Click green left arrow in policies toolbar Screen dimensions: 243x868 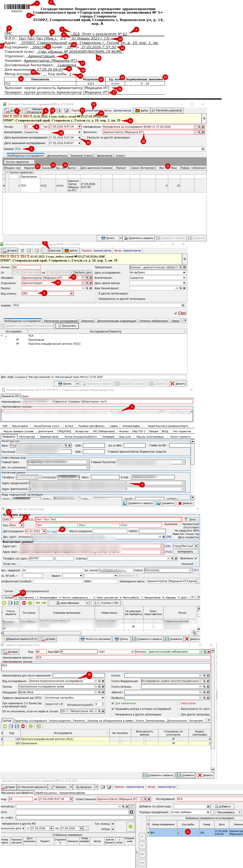38,603
